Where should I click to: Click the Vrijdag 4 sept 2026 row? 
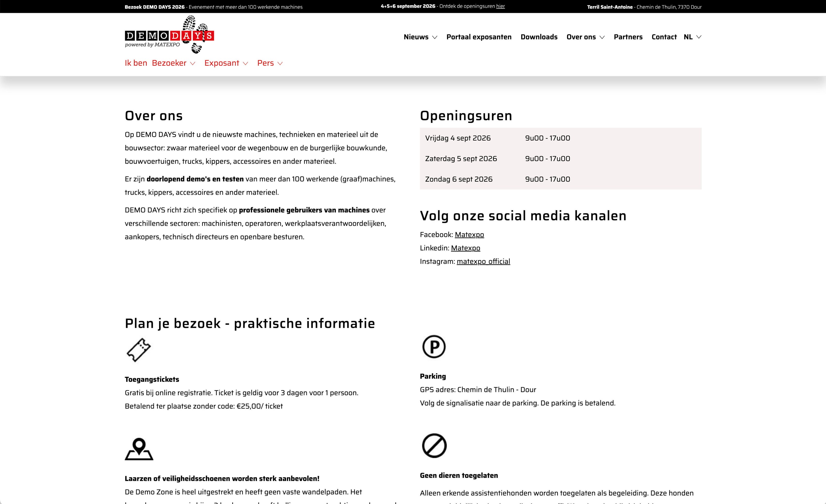[560, 138]
